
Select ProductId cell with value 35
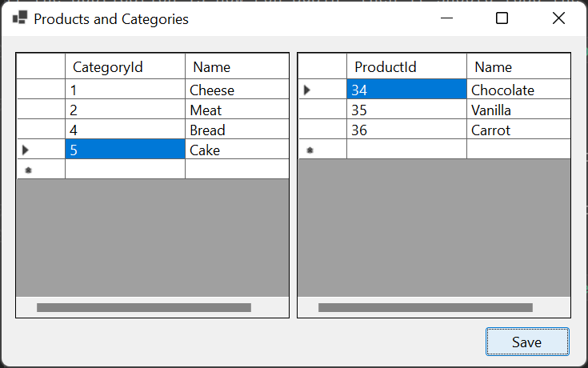pyautogui.click(x=406, y=110)
